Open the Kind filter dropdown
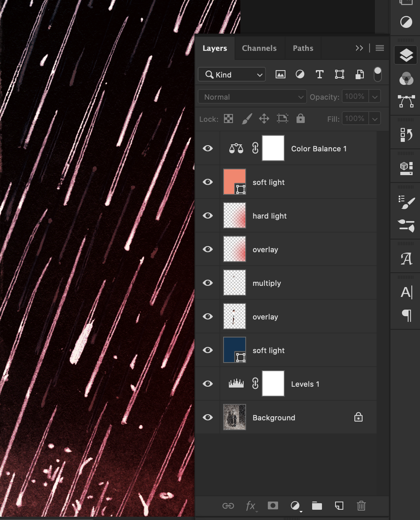 click(x=232, y=75)
